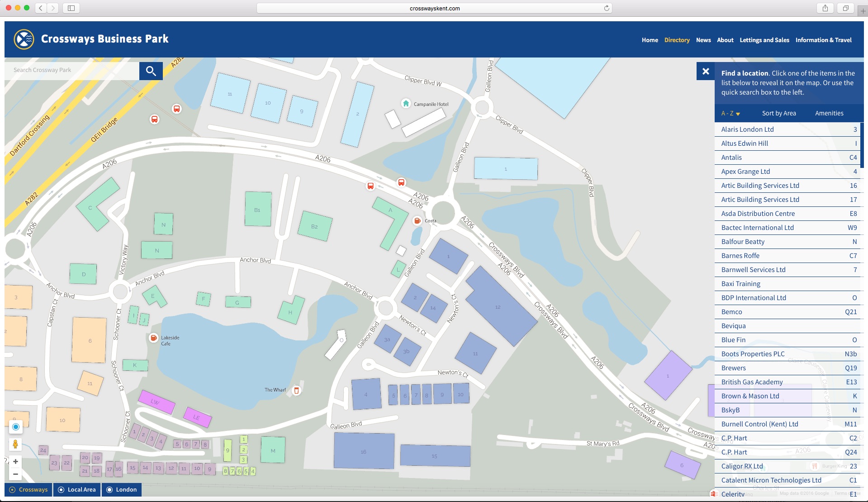Switch to the Sort by Area tab

778,113
